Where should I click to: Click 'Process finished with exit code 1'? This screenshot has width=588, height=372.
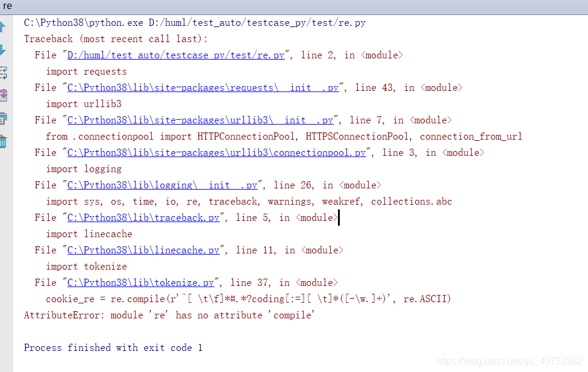pyautogui.click(x=113, y=348)
